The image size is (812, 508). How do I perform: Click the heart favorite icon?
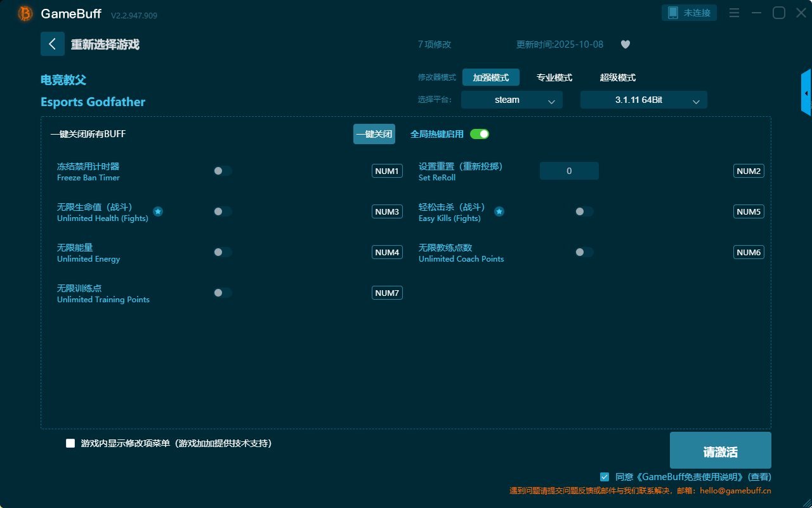click(x=625, y=44)
